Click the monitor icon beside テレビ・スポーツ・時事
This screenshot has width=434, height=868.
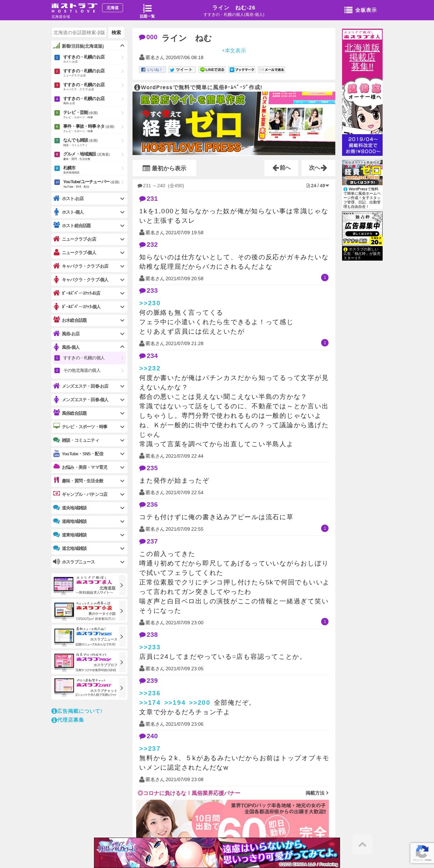[56, 426]
